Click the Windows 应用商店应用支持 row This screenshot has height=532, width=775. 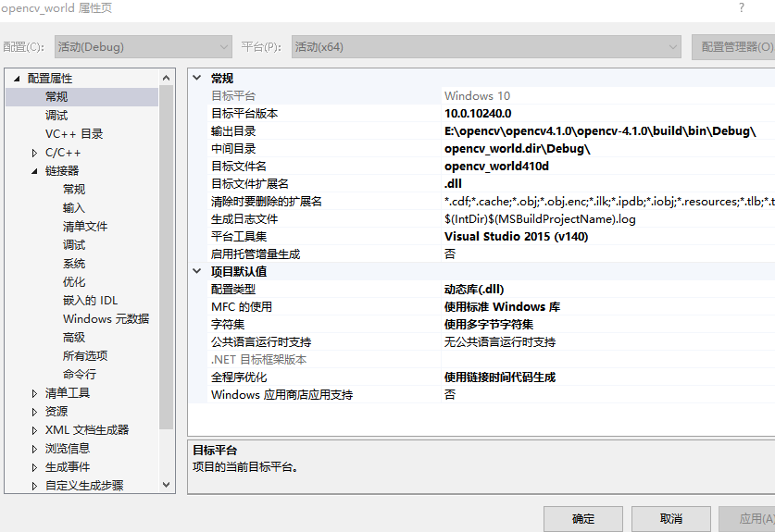481,395
